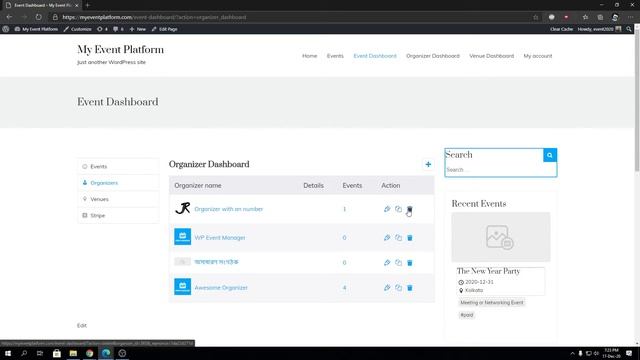The width and height of the screenshot is (640, 360).
Task: Open Events in site navigation
Action: point(335,56)
